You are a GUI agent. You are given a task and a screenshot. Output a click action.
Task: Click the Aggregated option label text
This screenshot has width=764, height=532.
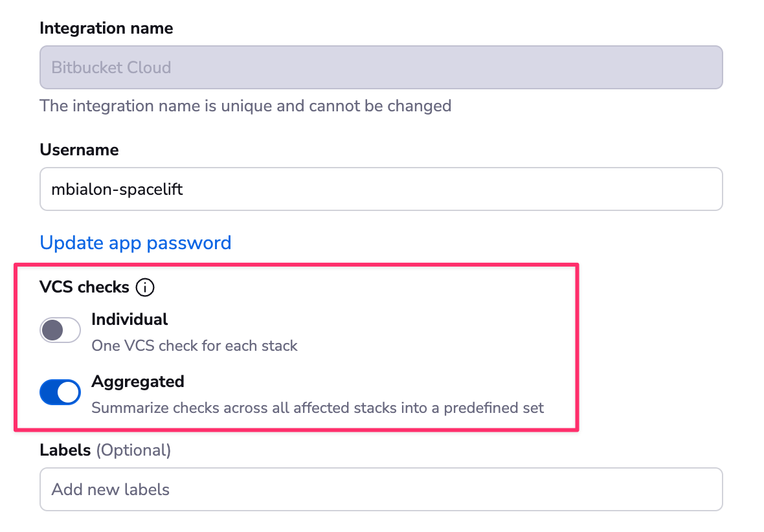(138, 382)
